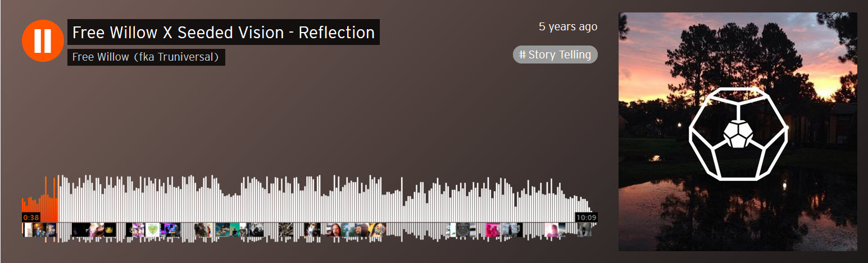Image resolution: width=868 pixels, height=263 pixels.
Task: Open the sunset dodecahedron track artwork
Action: pyautogui.click(x=738, y=131)
